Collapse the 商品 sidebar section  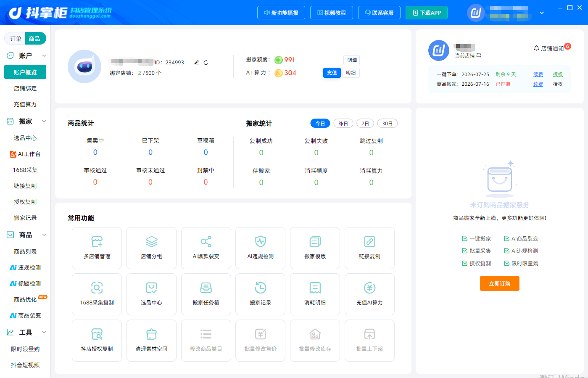(x=44, y=235)
